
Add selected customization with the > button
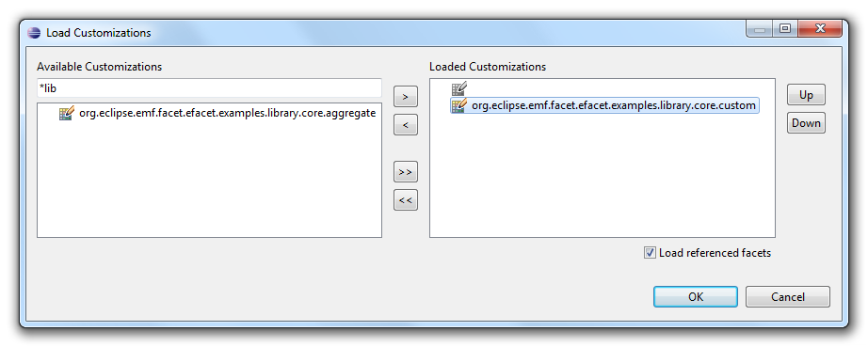pyautogui.click(x=405, y=97)
